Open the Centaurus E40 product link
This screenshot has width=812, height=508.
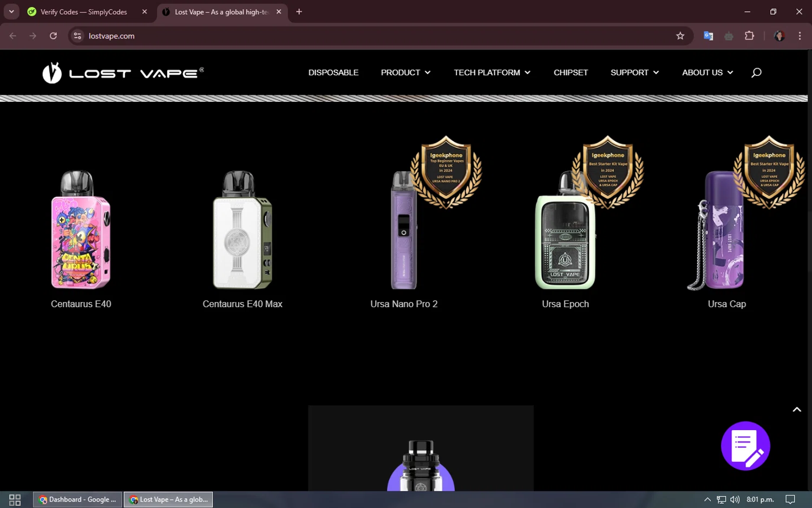click(x=81, y=304)
